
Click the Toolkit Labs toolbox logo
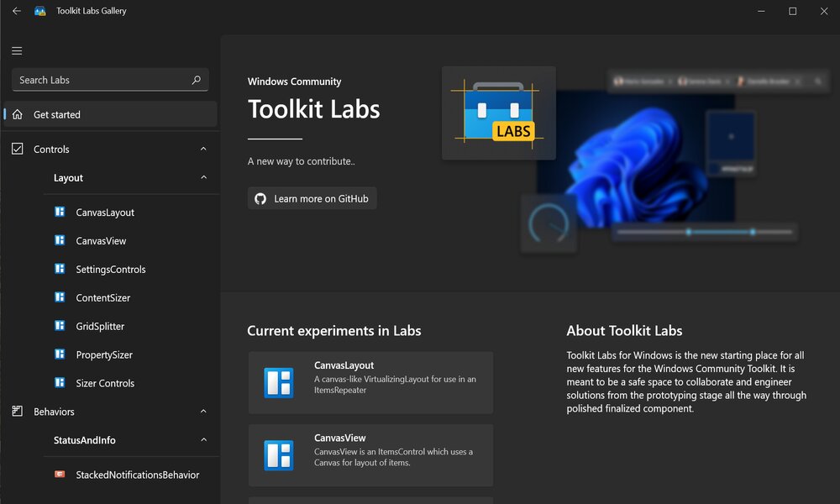(499, 113)
